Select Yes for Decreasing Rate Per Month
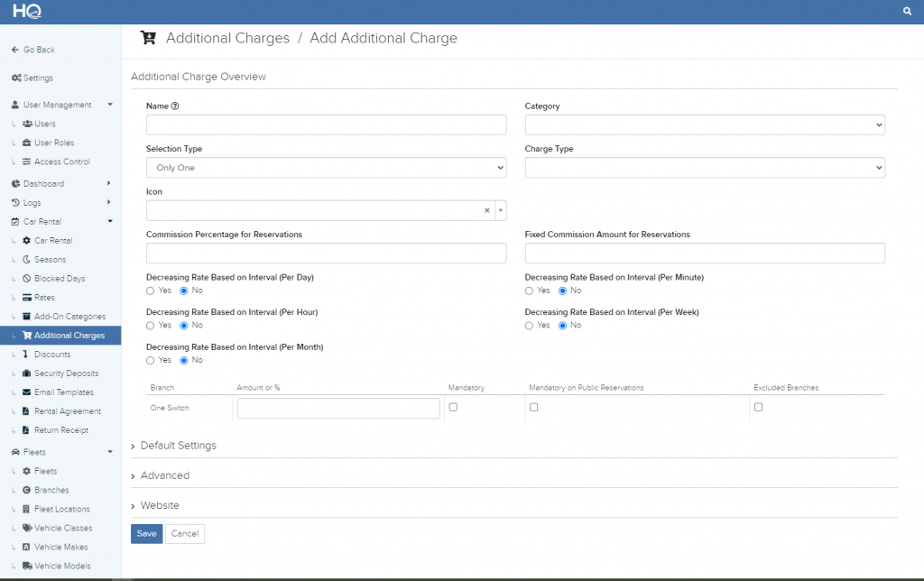Image resolution: width=924 pixels, height=581 pixels. click(151, 361)
